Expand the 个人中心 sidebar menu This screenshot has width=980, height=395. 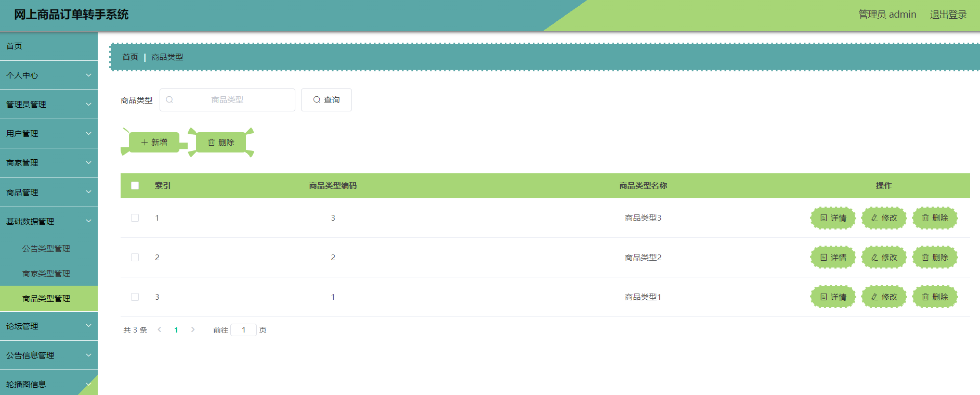pyautogui.click(x=49, y=75)
